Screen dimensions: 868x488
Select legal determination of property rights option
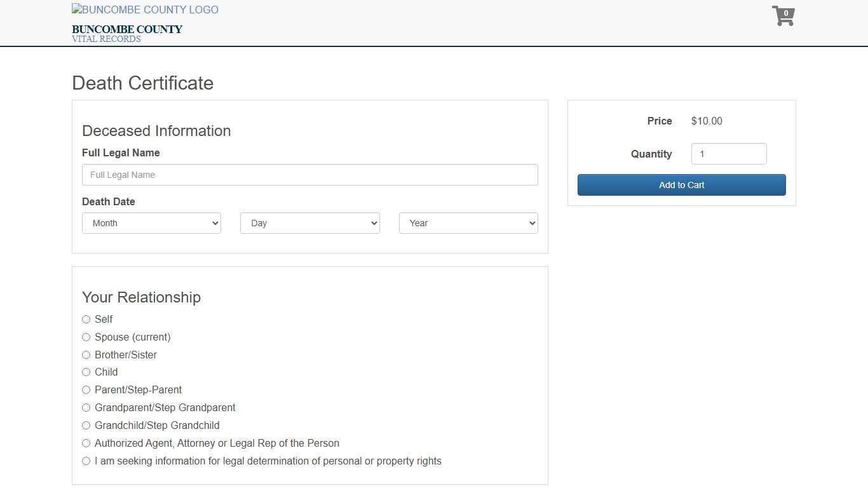(x=86, y=461)
